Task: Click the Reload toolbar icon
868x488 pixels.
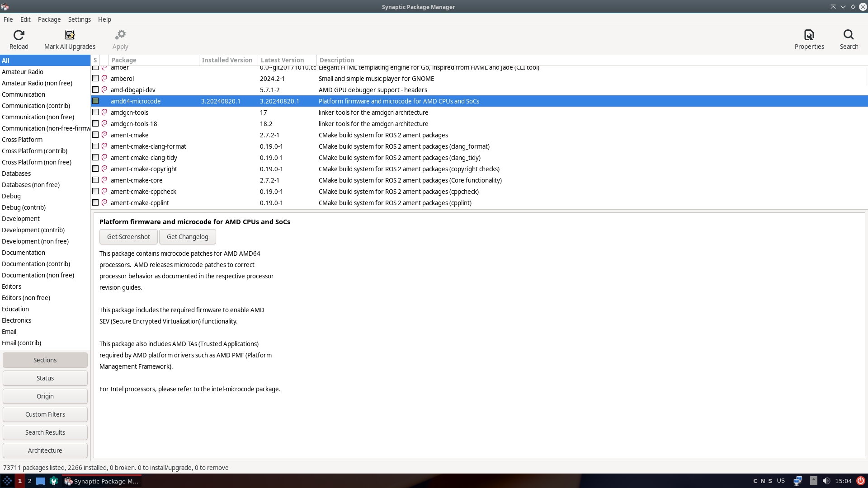Action: click(19, 35)
